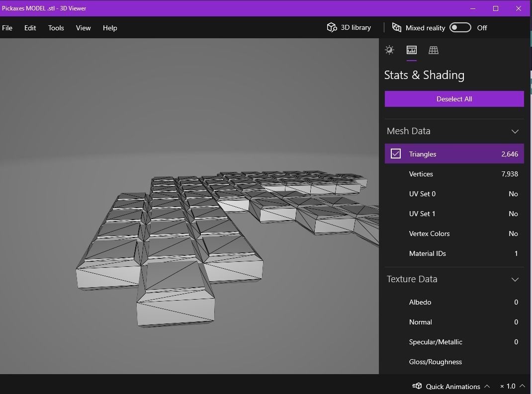Open the Edit menu

pyautogui.click(x=30, y=28)
